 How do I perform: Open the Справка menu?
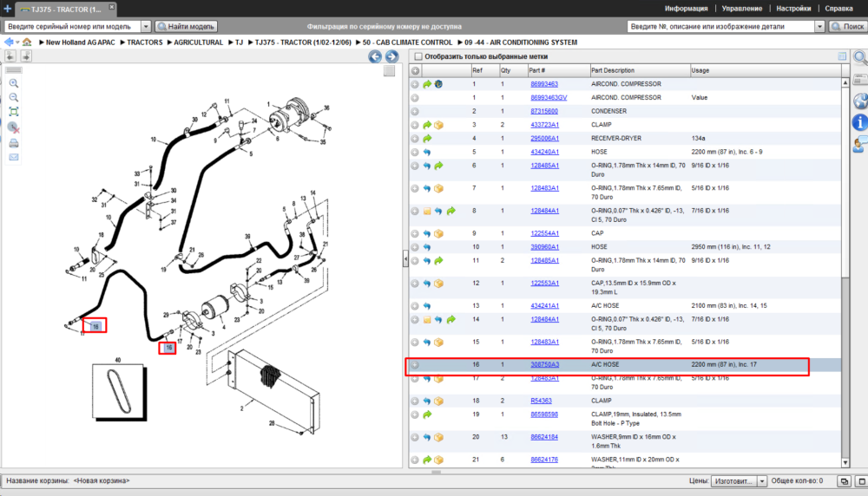[x=838, y=9]
